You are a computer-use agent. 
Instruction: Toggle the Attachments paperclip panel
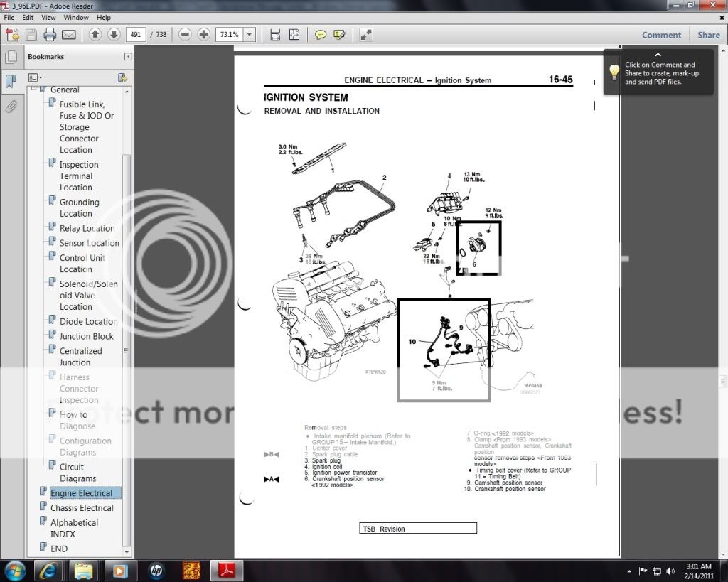coord(11,107)
